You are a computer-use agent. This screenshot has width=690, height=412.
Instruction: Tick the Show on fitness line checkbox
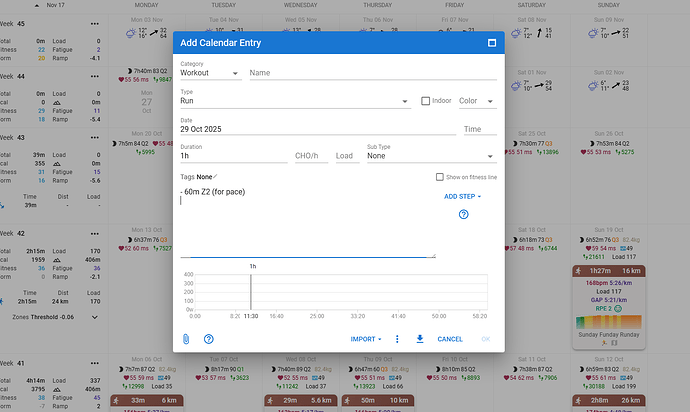(x=440, y=177)
